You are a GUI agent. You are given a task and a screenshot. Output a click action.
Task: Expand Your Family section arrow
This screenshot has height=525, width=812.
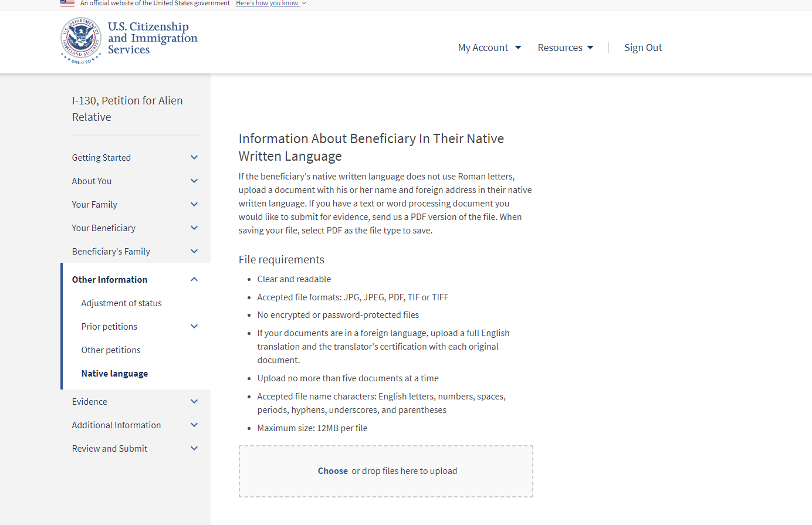pos(194,204)
